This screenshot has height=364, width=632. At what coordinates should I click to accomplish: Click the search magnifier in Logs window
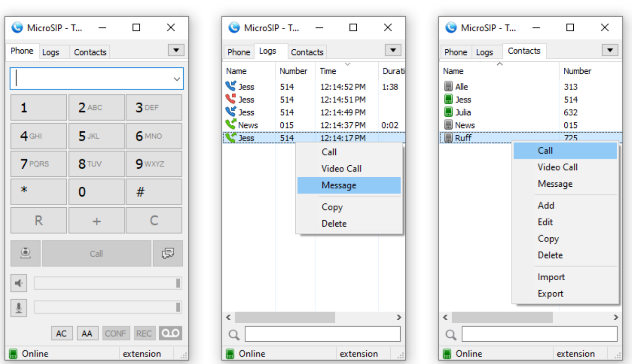(234, 334)
